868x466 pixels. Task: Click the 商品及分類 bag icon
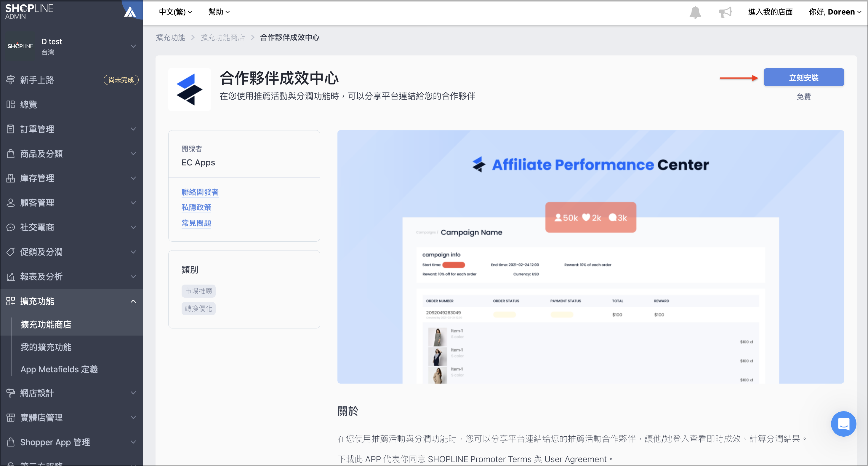click(x=10, y=154)
